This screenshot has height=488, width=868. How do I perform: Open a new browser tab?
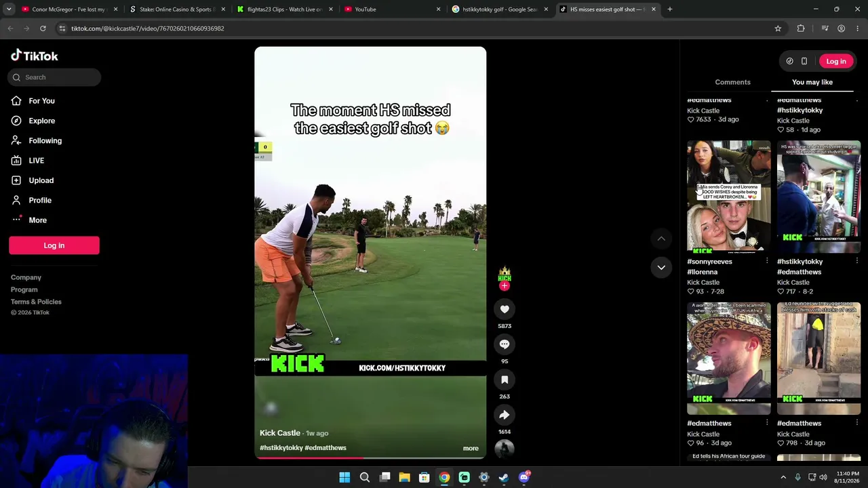[x=669, y=9]
